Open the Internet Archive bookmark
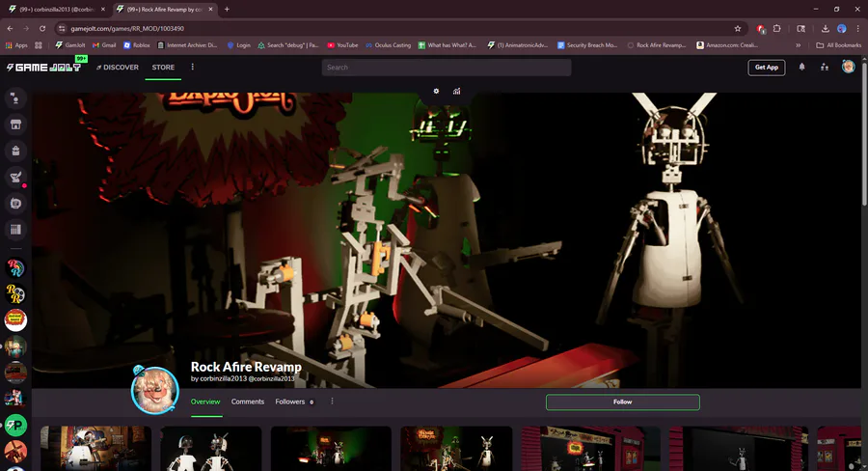Image resolution: width=868 pixels, height=471 pixels. 188,45
